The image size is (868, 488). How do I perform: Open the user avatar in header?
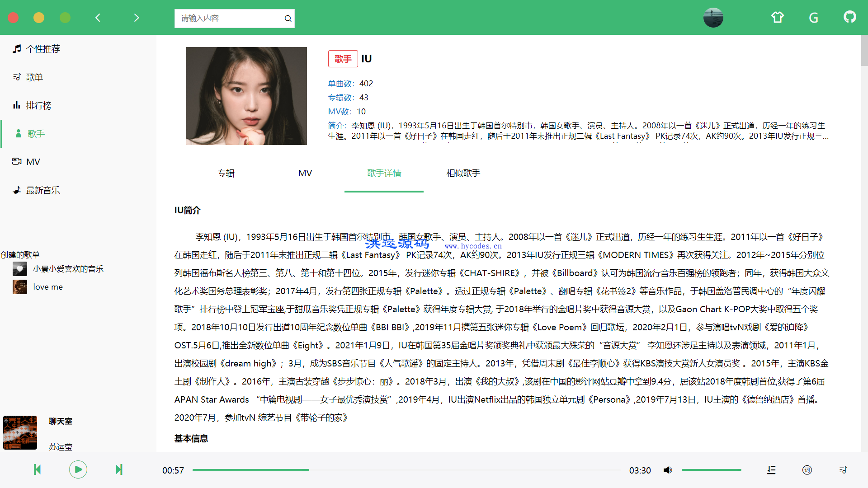coord(713,18)
